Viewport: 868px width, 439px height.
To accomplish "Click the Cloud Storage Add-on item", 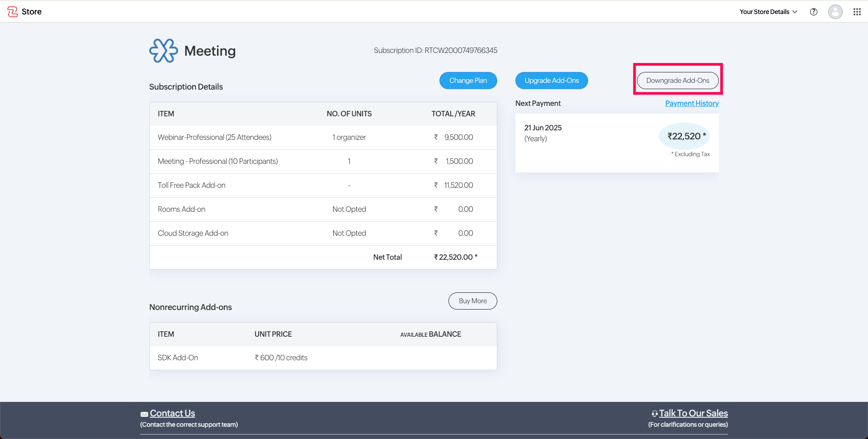I will pyautogui.click(x=193, y=233).
